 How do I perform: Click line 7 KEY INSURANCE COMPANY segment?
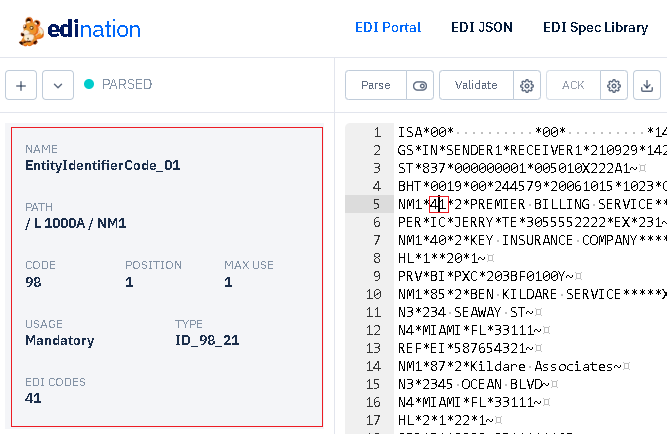532,240
